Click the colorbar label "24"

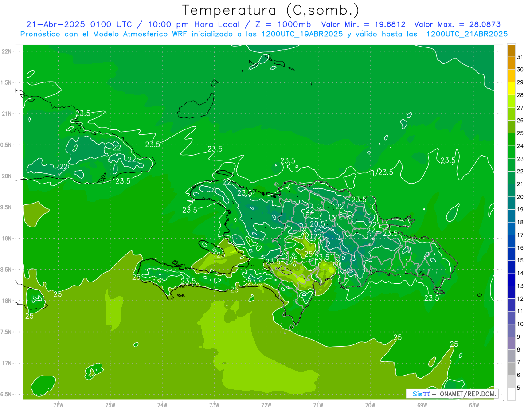[x=520, y=146]
